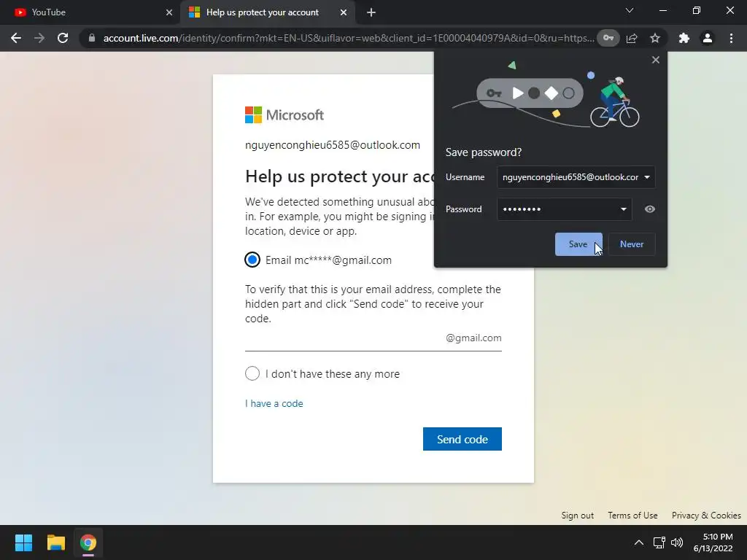Viewport: 747px width, 560px height.
Task: Close the YouTube tab
Action: [x=169, y=12]
